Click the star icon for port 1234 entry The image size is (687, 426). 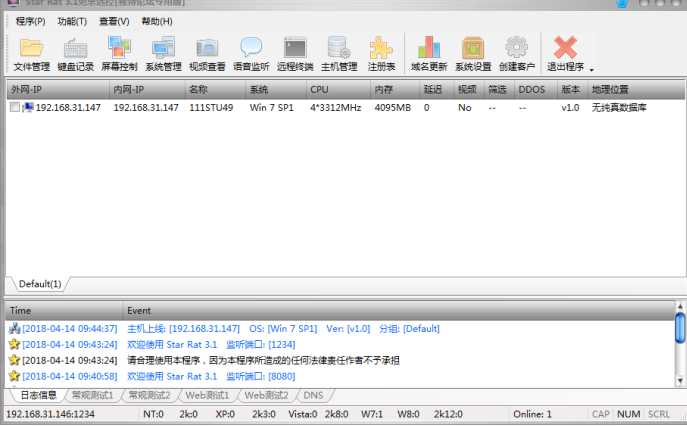tap(14, 344)
